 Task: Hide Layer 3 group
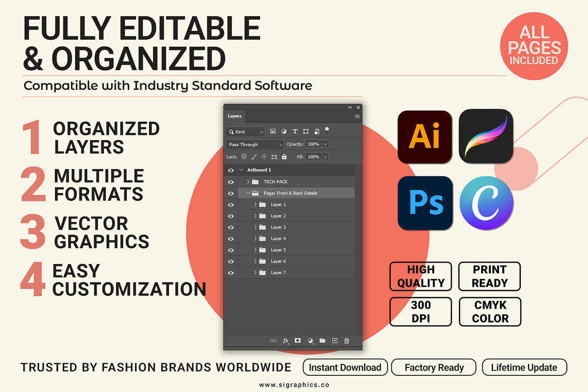(x=231, y=227)
